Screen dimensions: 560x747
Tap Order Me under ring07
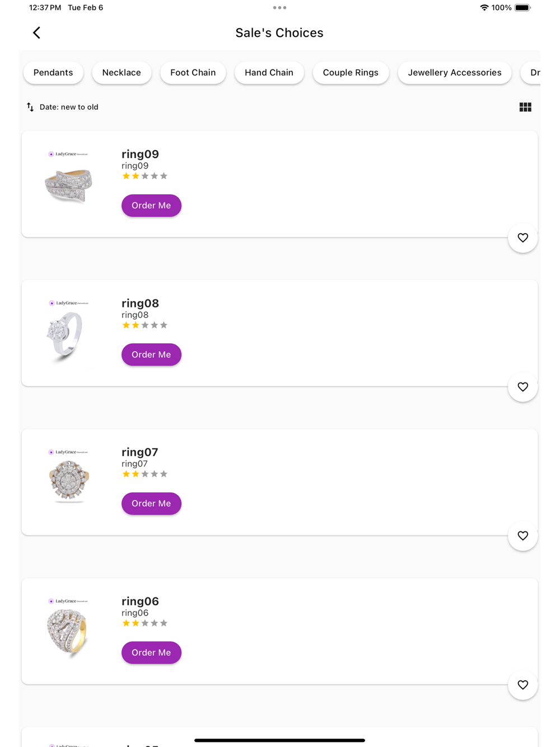[151, 503]
